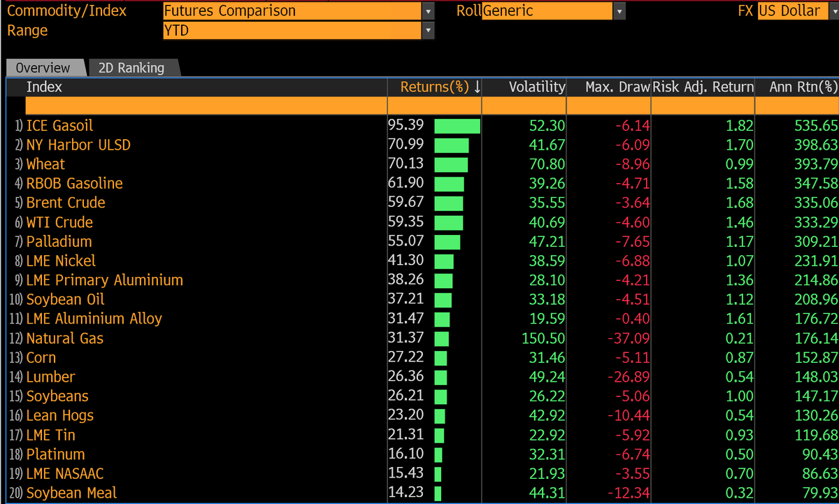Click the 55.07 returns value
839x504 pixels.
coord(406,241)
